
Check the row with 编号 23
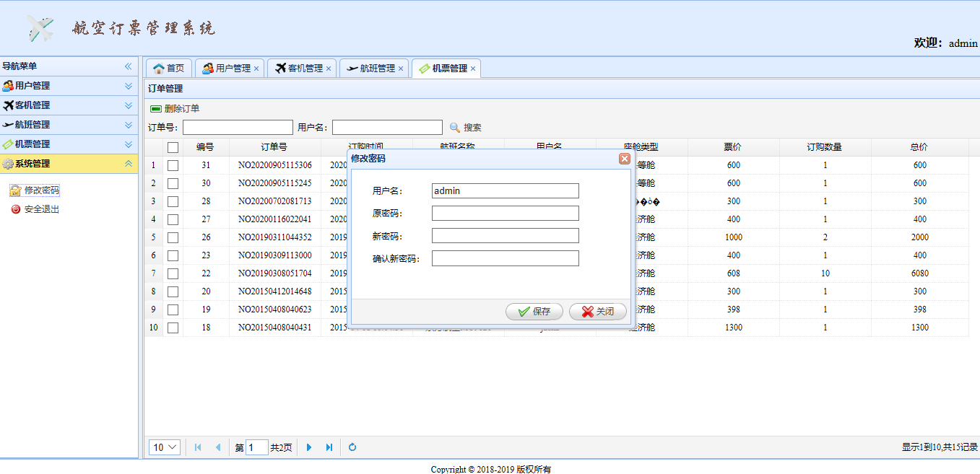pyautogui.click(x=173, y=255)
